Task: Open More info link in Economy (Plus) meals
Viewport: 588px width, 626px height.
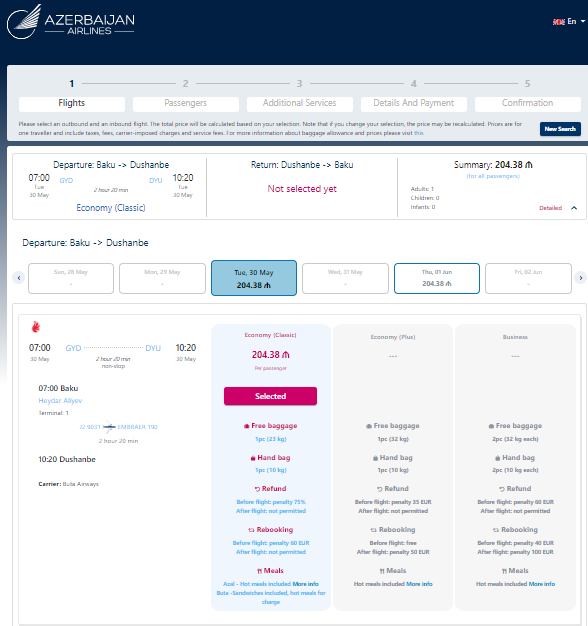Action: point(419,584)
